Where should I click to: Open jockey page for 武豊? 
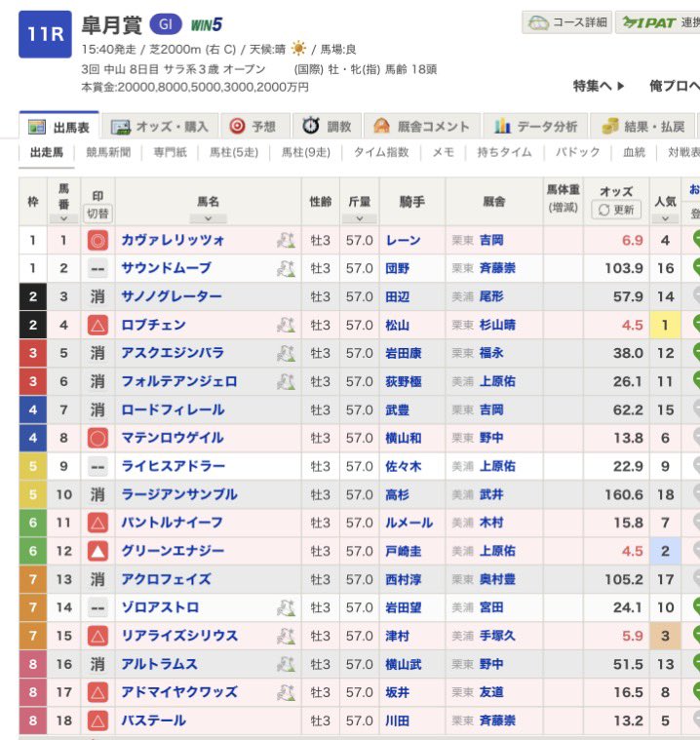[x=397, y=410]
